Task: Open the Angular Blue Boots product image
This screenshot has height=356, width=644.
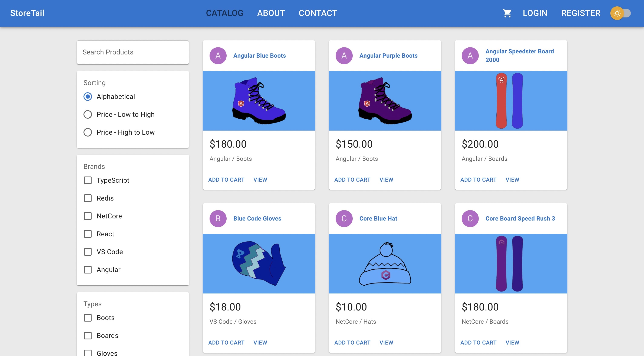Action: coord(259,101)
